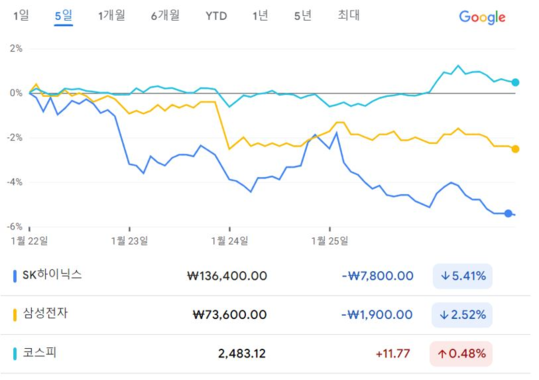Image resolution: width=539 pixels, height=380 pixels.
Task: Click the ↑0.48% change badge
Action: pos(461,354)
